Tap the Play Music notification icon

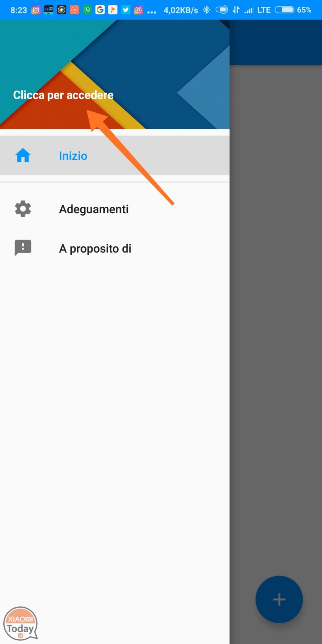pyautogui.click(x=113, y=10)
